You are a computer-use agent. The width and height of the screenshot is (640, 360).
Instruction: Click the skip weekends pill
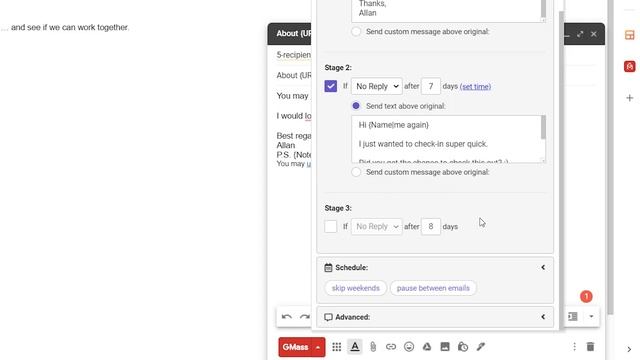tap(356, 288)
